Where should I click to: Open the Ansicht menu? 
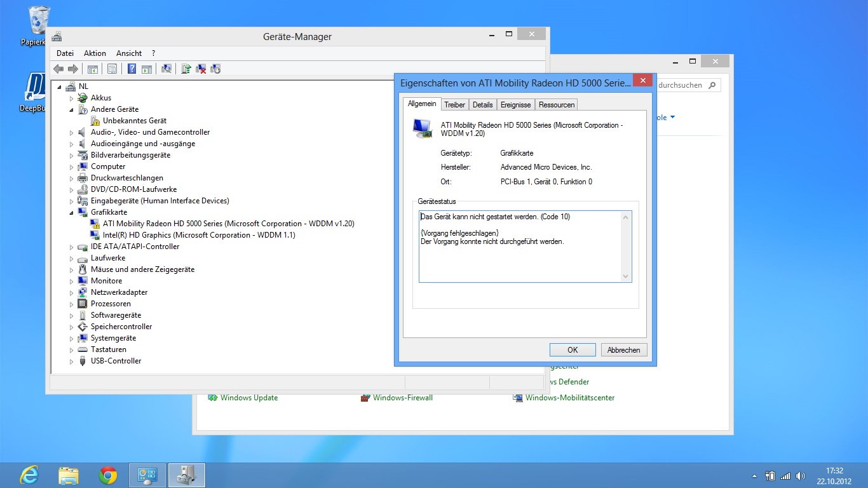click(x=129, y=53)
